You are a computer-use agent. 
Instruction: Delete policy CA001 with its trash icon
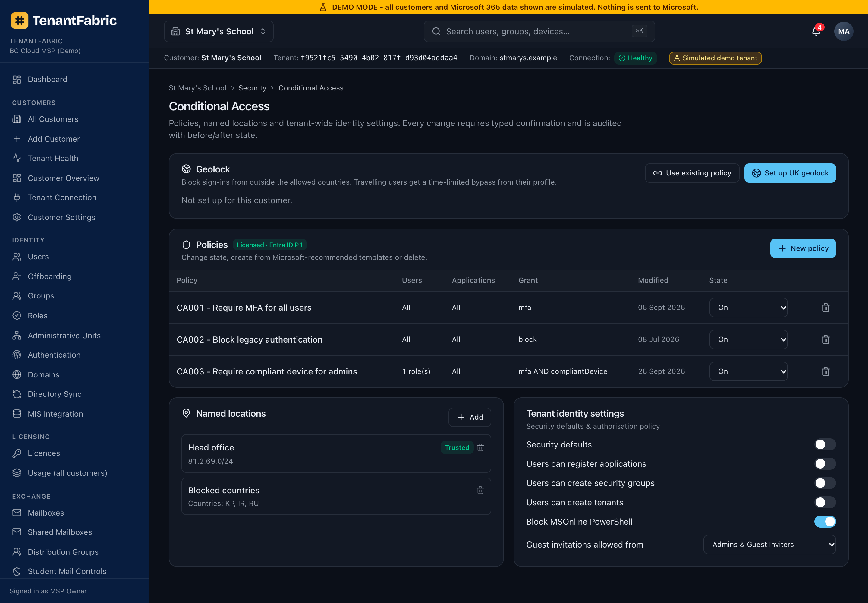point(826,308)
